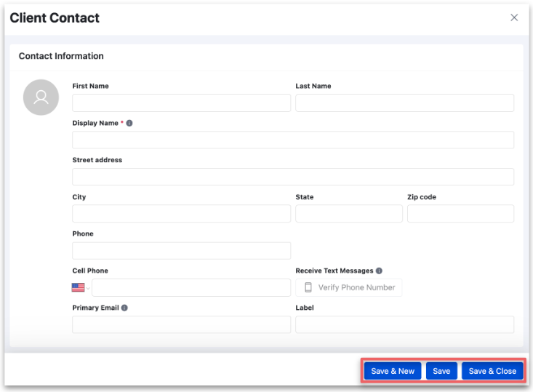Image resolution: width=533 pixels, height=392 pixels.
Task: Select the State input field
Action: coord(349,214)
